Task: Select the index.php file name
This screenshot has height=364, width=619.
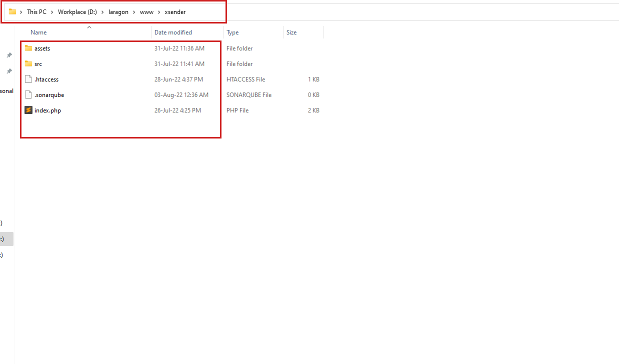Action: [48, 110]
